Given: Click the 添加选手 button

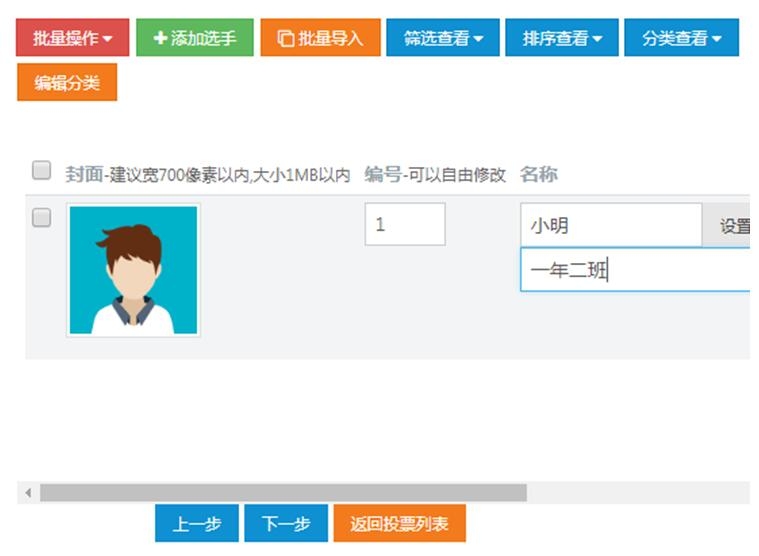Looking at the screenshot, I should pyautogui.click(x=195, y=38).
